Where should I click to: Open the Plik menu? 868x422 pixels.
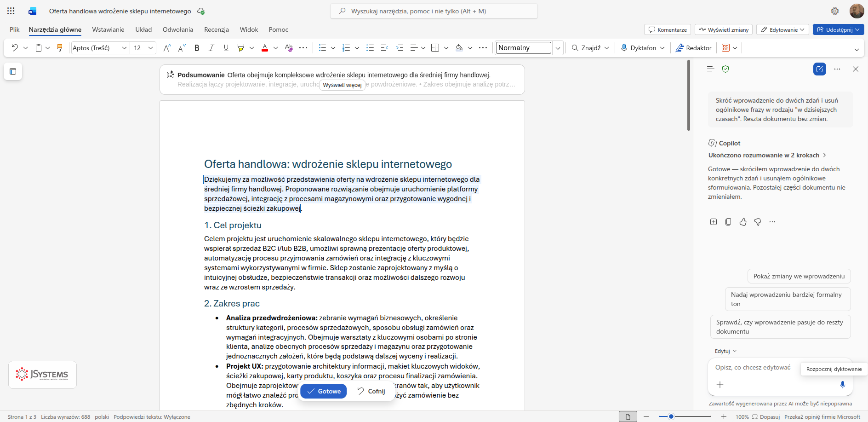point(15,29)
